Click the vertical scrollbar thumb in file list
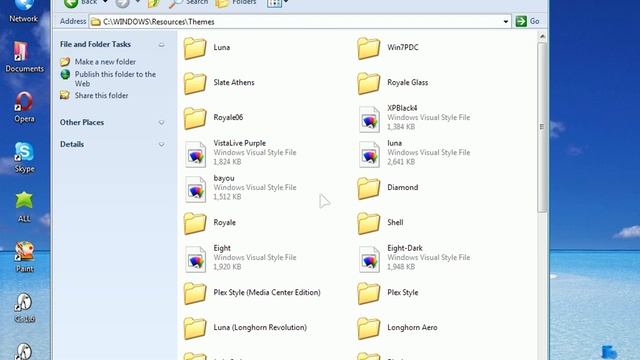This screenshot has height=360, width=640. 542,127
